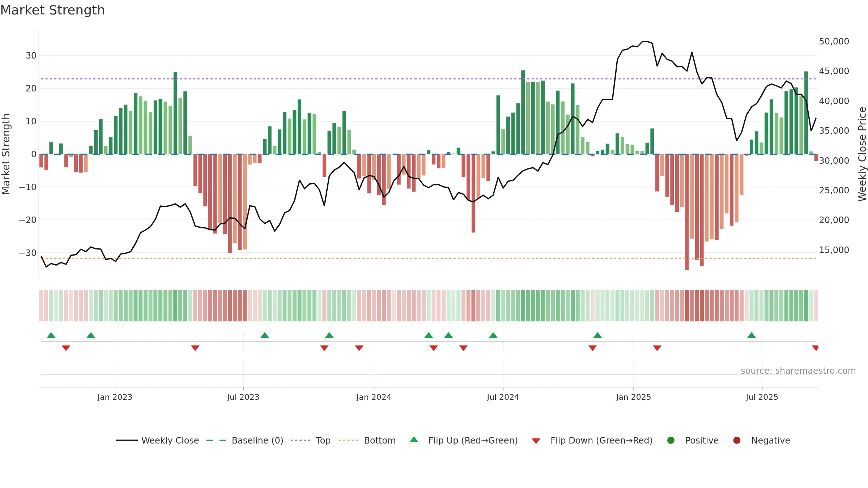The width and height of the screenshot is (868, 488).
Task: Click the Jul 2023 axis label
Action: click(243, 397)
